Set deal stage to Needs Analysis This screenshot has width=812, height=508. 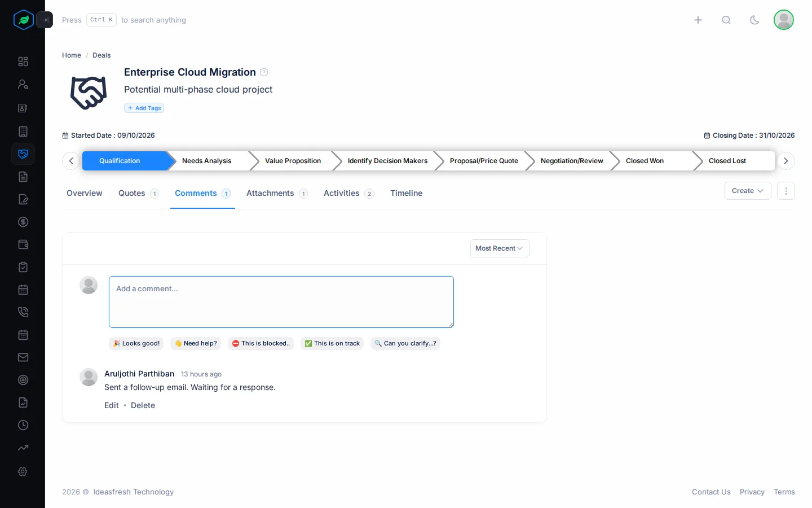tap(207, 161)
